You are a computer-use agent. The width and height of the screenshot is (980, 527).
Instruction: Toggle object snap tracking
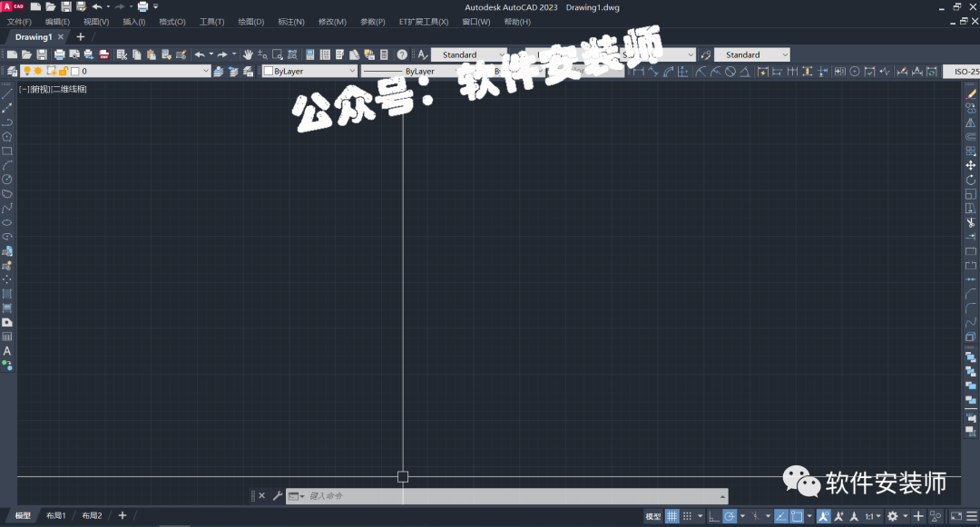point(781,516)
